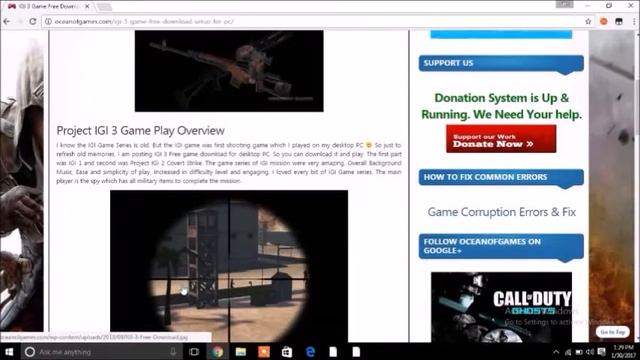Click Donate Now red button
Image resolution: width=640 pixels, height=360 pixels.
501,139
